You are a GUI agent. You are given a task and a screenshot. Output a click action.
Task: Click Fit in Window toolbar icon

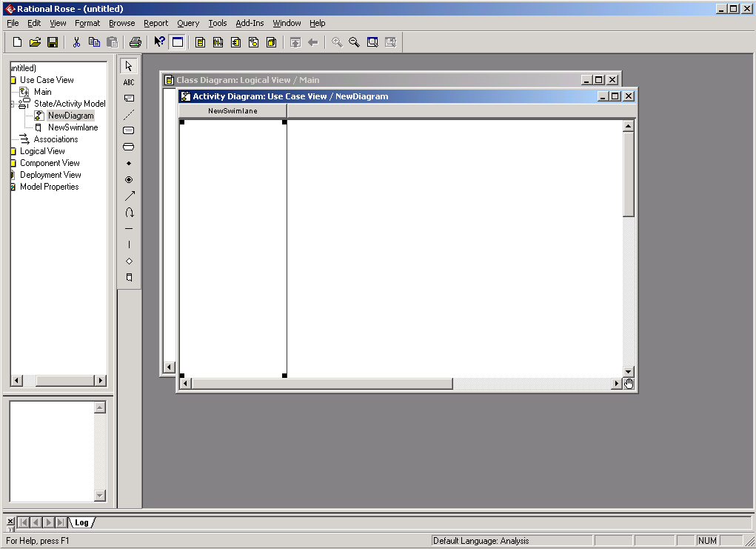[372, 42]
